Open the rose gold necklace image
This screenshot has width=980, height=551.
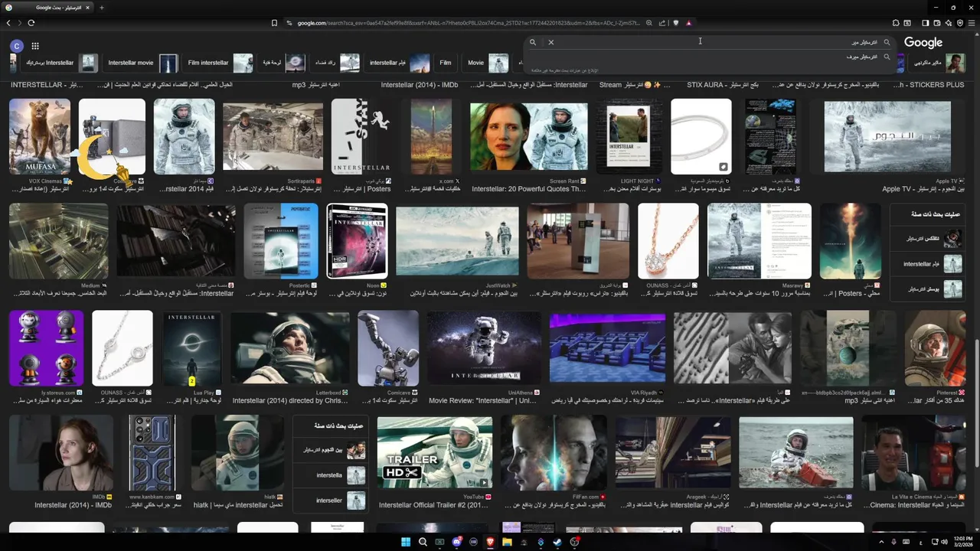point(668,241)
